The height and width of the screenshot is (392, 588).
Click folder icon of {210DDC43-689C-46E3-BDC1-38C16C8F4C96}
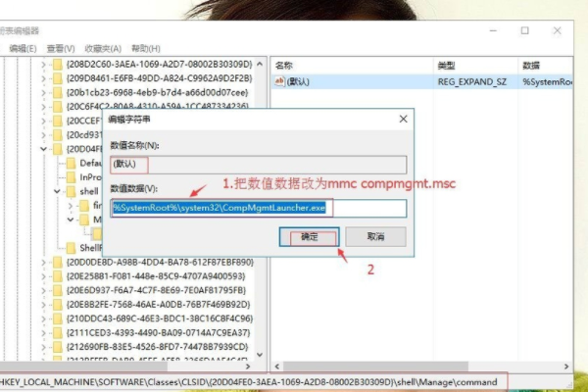coord(58,318)
